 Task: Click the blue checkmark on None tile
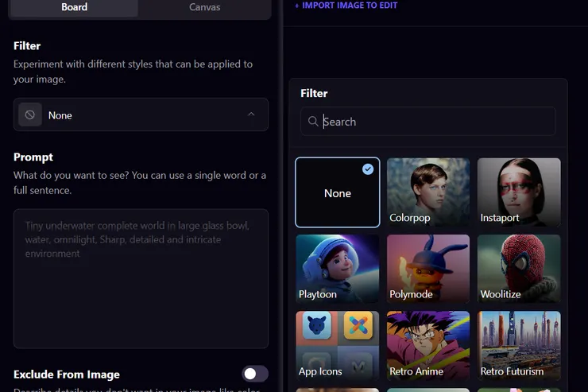tap(368, 169)
